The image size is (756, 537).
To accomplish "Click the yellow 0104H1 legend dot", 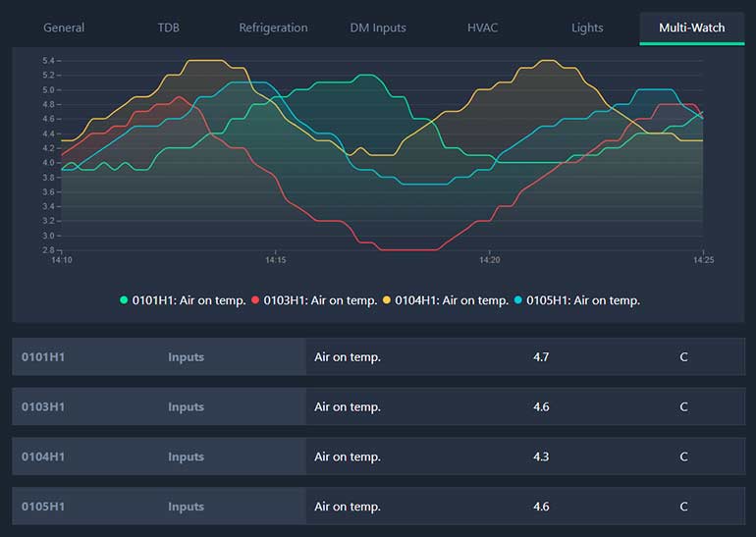I will [x=387, y=300].
